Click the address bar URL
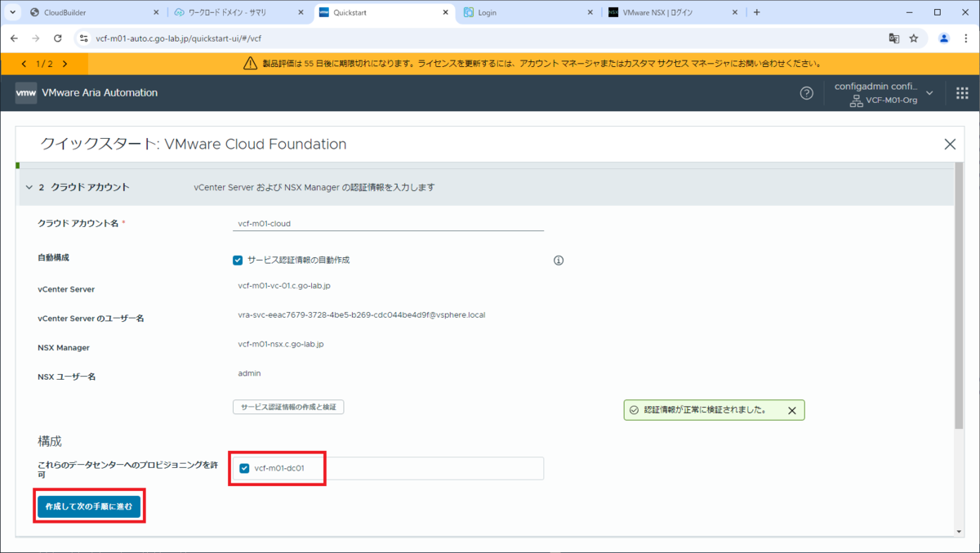 pos(179,38)
